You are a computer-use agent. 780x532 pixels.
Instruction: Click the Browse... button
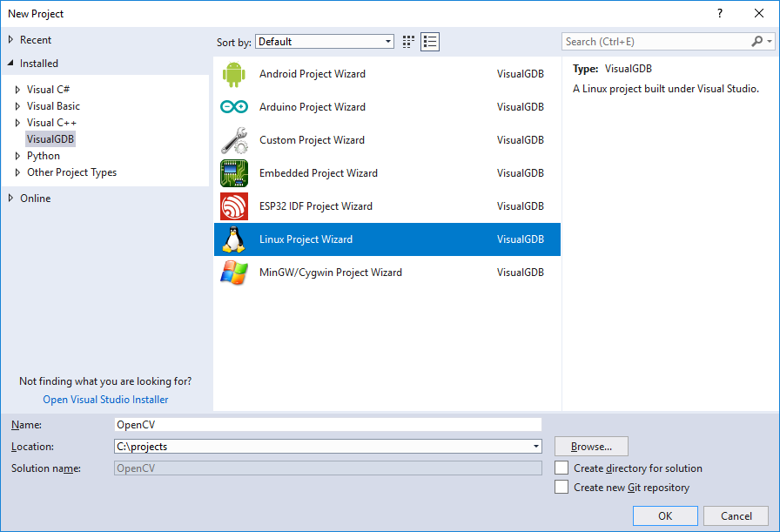(591, 447)
